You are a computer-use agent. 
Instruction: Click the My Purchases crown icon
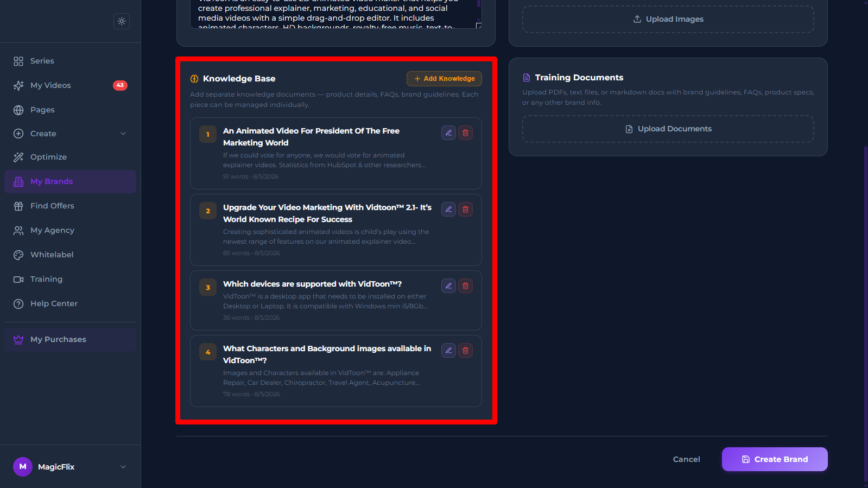18,339
